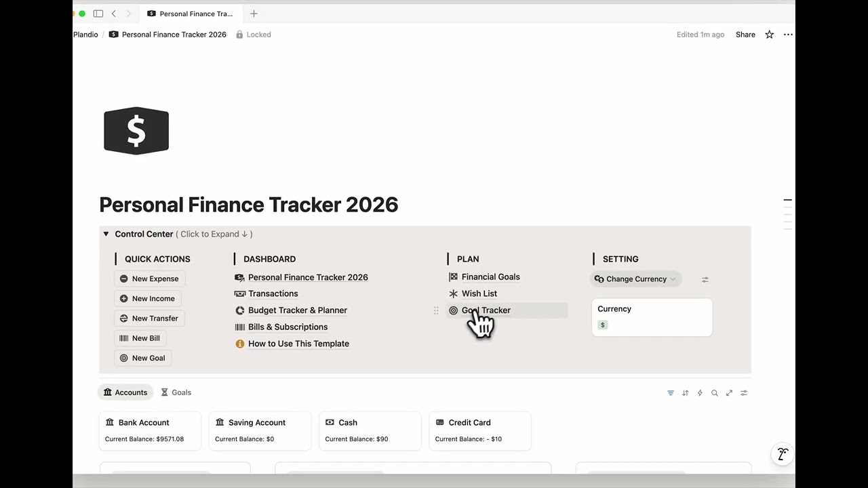Collapse the Control Center toggle triangle
Screen dimensions: 868x488
tap(106, 234)
